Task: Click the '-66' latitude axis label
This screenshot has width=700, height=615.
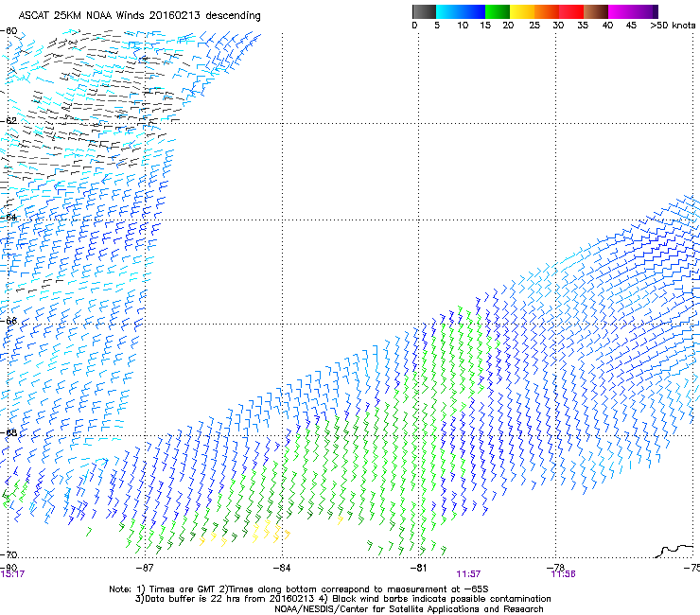Action: [9, 321]
